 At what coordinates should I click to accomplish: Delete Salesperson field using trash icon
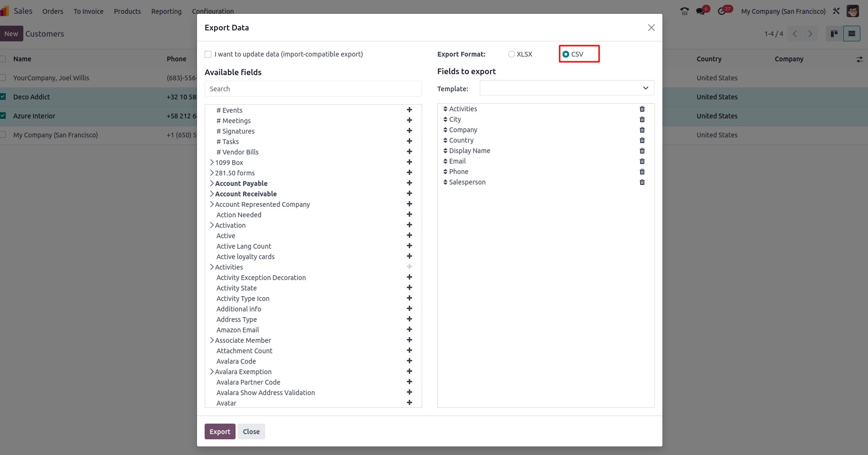(642, 182)
